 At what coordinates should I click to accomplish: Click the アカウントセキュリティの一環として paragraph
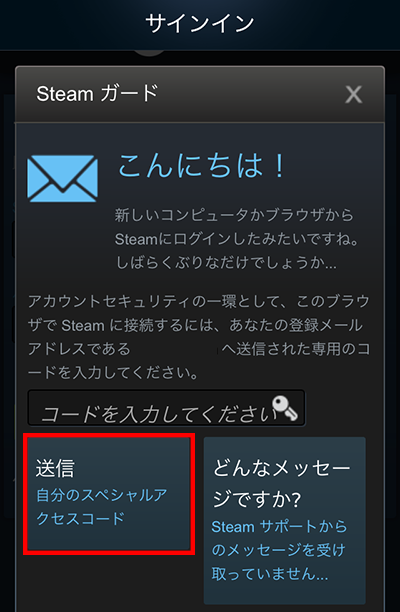199,337
